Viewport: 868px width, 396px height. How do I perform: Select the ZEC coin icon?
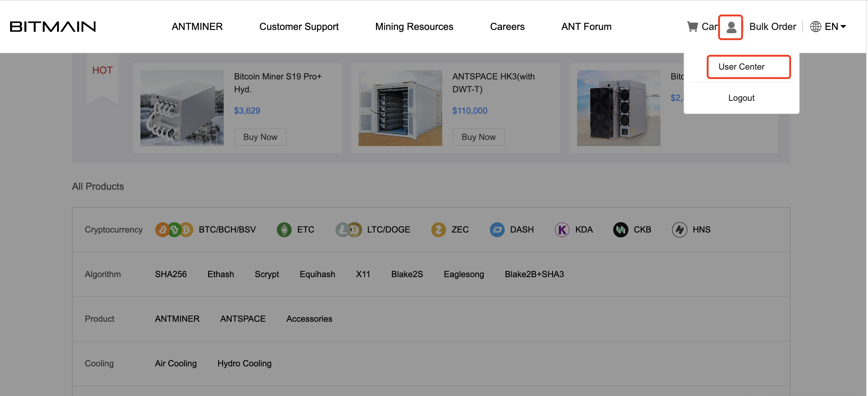[438, 230]
